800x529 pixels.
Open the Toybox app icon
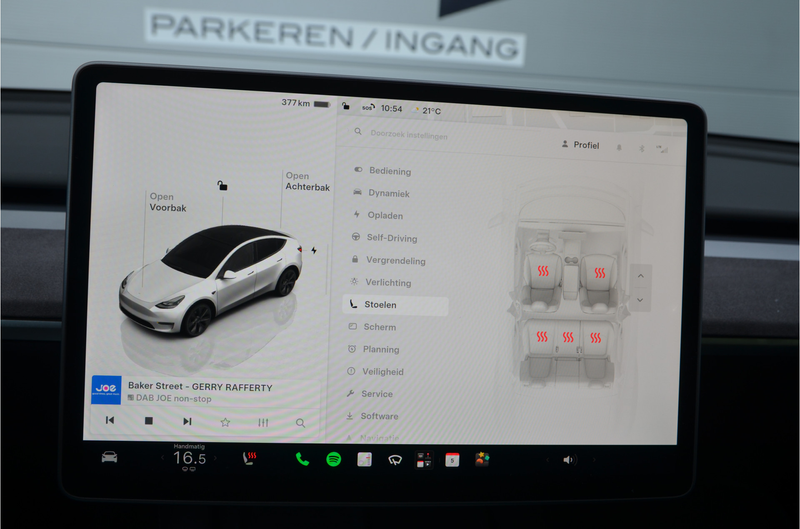482,459
